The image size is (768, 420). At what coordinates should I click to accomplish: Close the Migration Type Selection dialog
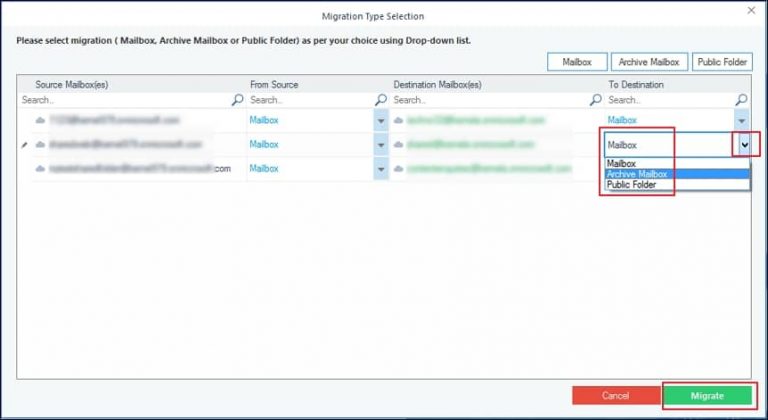pyautogui.click(x=751, y=11)
